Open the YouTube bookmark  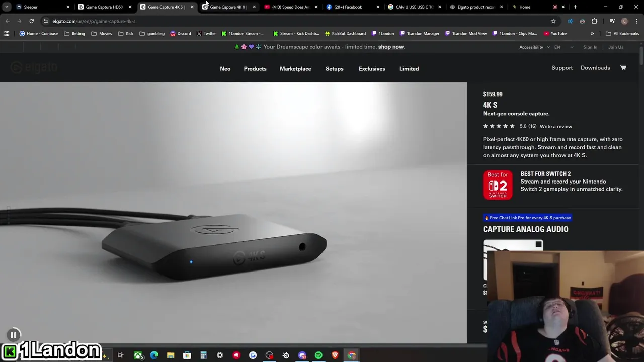555,34
